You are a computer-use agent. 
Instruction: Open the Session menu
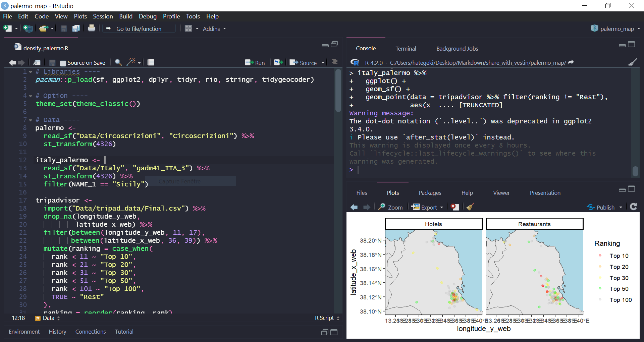[103, 16]
